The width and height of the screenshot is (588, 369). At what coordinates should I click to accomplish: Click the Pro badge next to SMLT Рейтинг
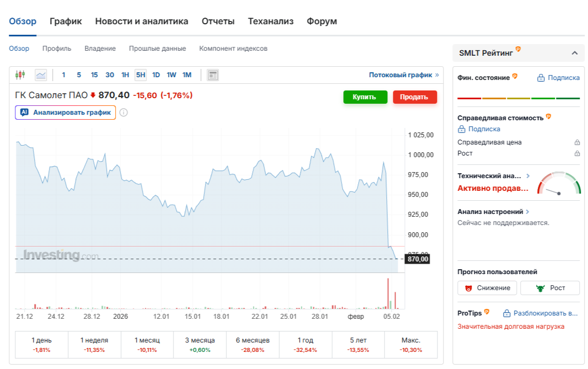click(518, 49)
